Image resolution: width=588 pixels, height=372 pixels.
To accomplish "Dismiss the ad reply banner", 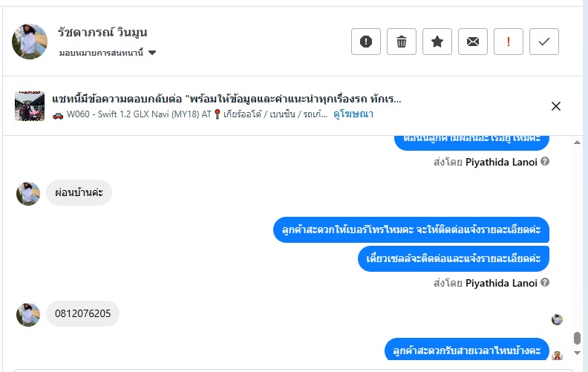I will 556,106.
